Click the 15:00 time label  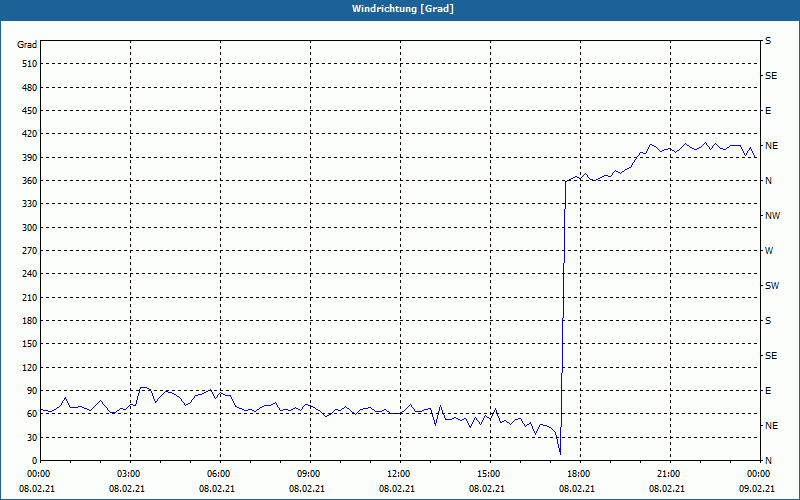click(487, 474)
